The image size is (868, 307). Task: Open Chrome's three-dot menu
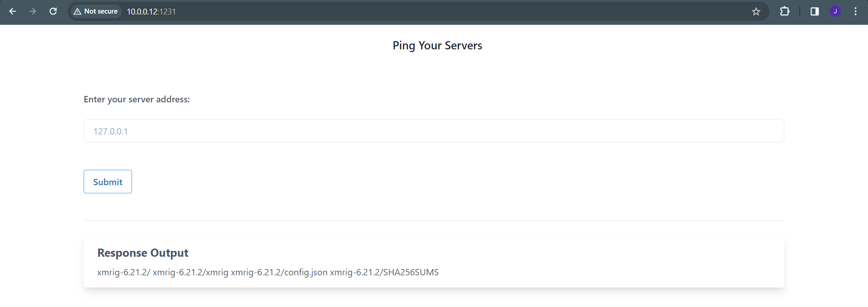coord(855,11)
